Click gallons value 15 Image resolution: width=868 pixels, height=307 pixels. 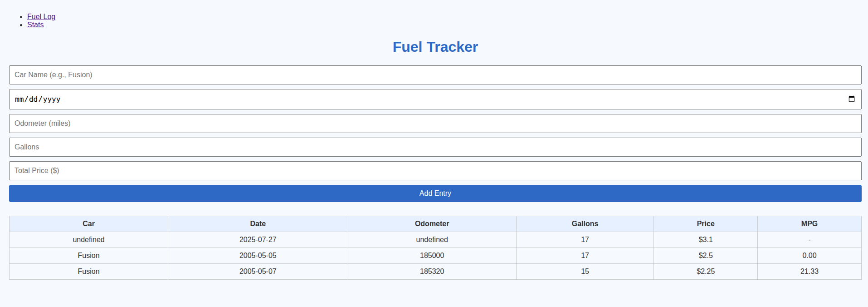pos(585,272)
